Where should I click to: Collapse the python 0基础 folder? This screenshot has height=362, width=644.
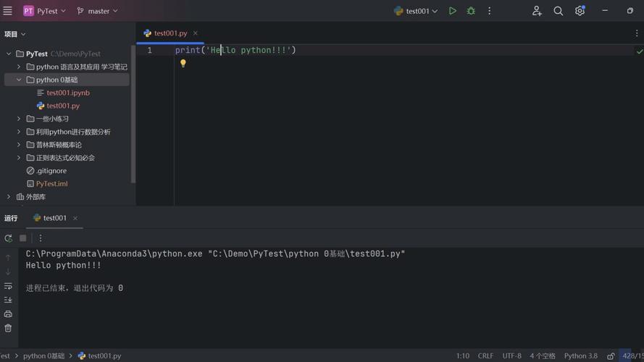coord(19,80)
